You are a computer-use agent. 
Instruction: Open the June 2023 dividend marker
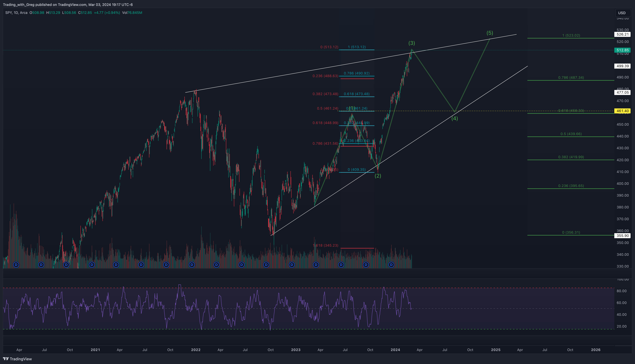(341, 264)
